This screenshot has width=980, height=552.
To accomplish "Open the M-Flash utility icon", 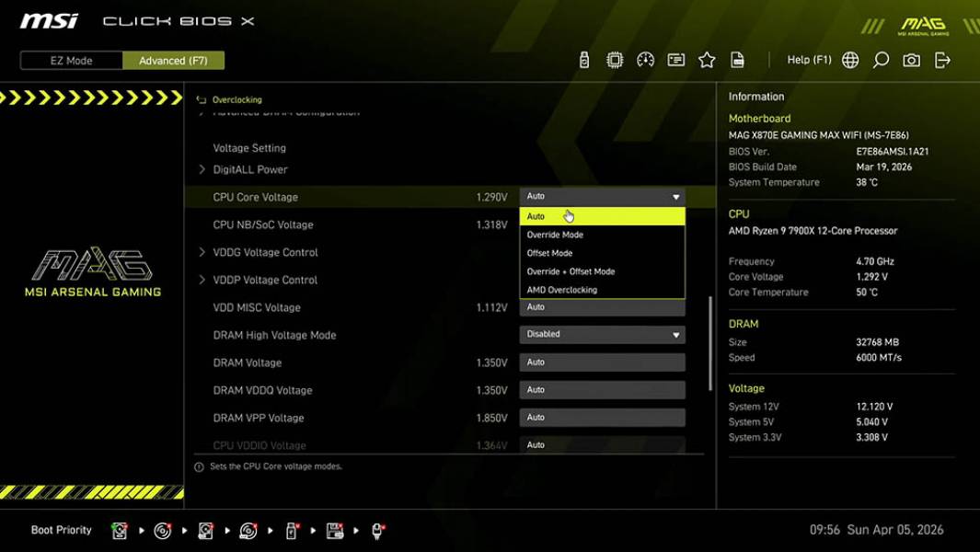I will [x=582, y=59].
